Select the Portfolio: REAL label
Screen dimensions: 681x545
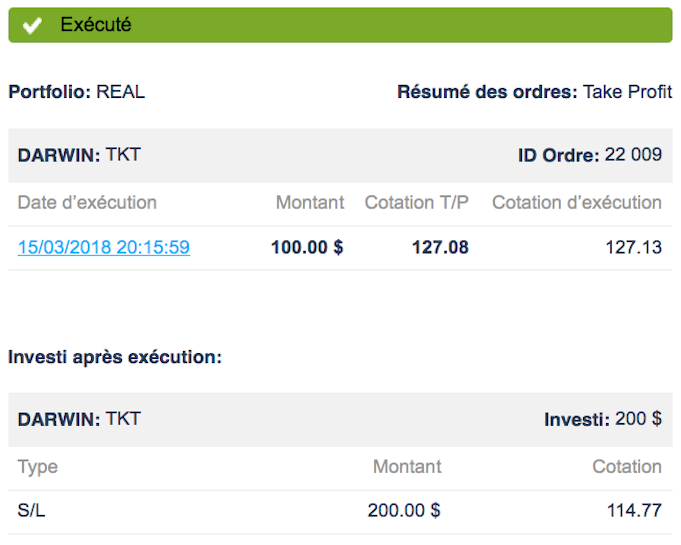[76, 92]
